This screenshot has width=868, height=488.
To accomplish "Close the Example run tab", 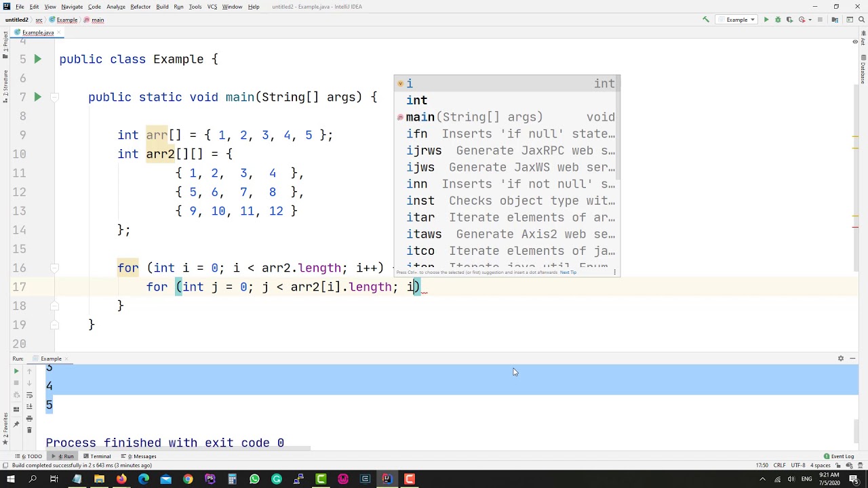I will tap(65, 359).
